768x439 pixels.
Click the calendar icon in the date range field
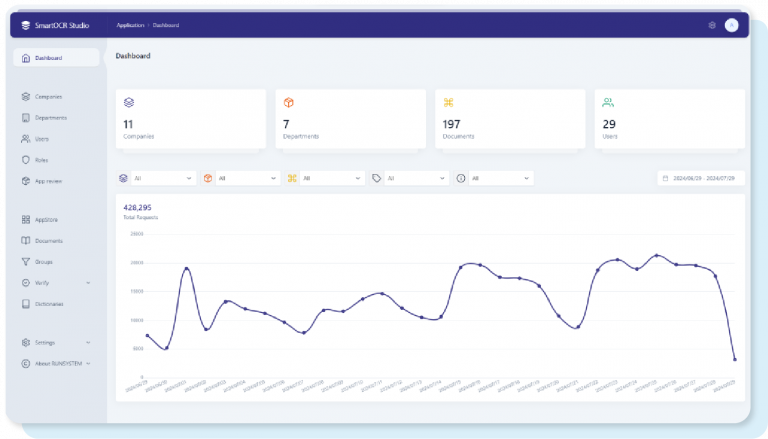coord(665,178)
